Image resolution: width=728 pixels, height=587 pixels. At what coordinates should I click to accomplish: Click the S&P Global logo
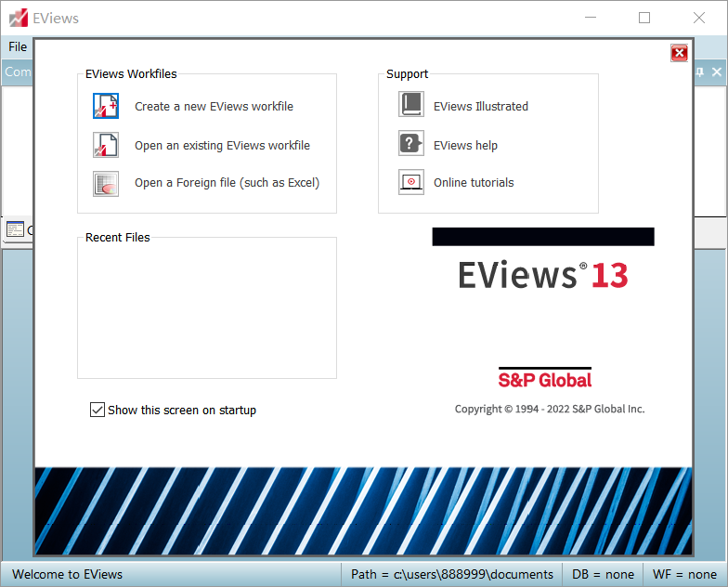(544, 378)
